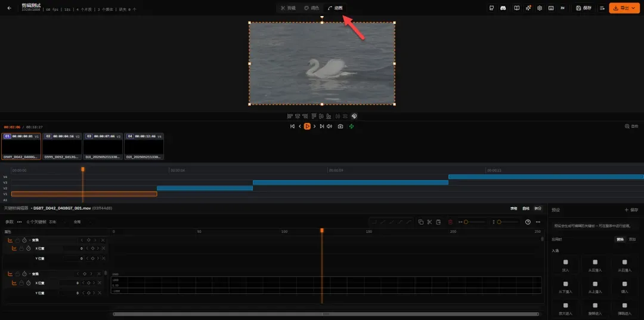Open settings via the gear icon
The width and height of the screenshot is (644, 320).
[x=540, y=8]
